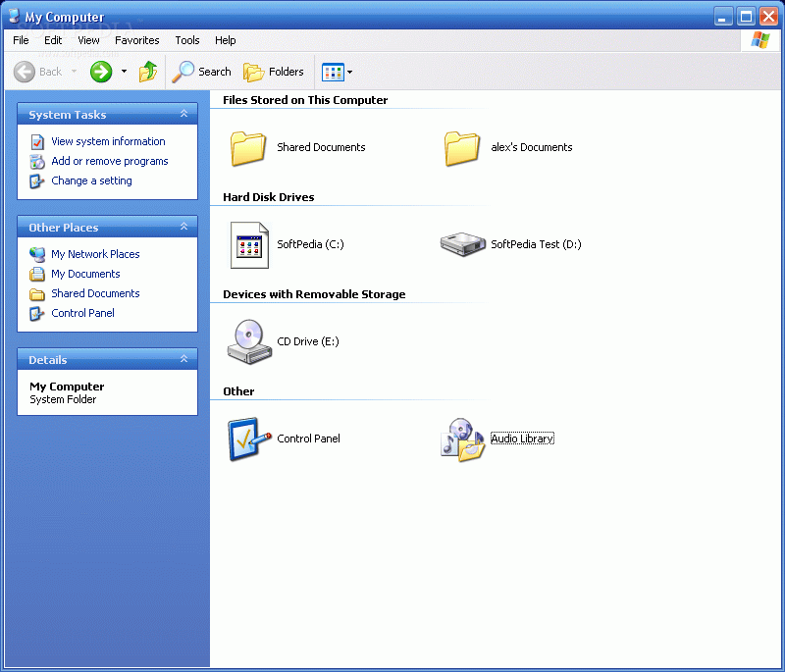Collapse the Details panel
Viewport: 785px width, 672px height.
pyautogui.click(x=183, y=359)
